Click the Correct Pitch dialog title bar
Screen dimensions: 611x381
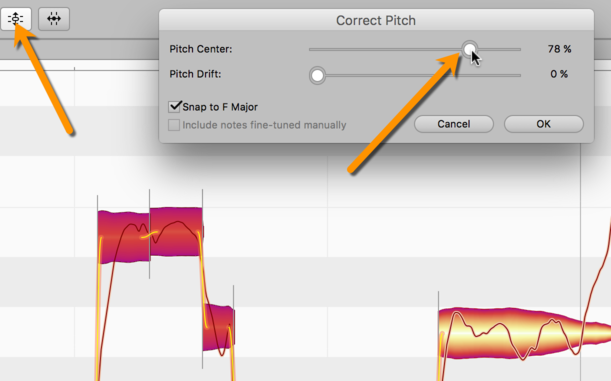click(376, 20)
